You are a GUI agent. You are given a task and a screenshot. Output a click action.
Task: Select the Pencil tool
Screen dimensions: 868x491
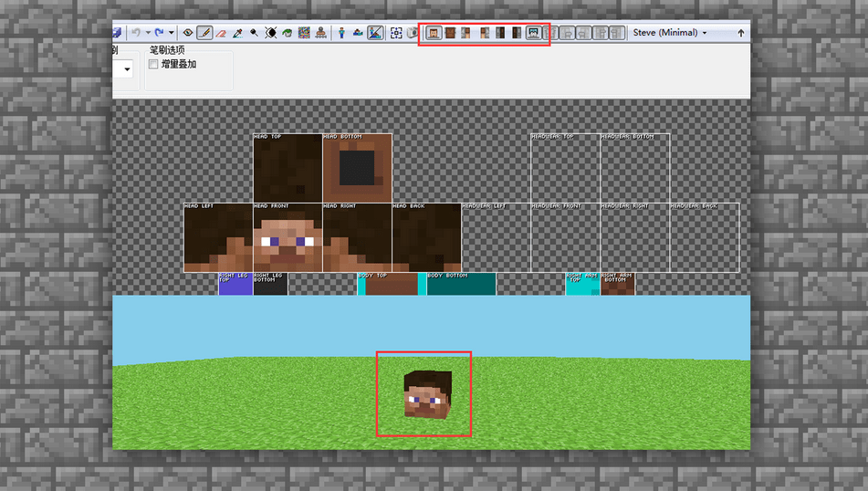tap(204, 33)
